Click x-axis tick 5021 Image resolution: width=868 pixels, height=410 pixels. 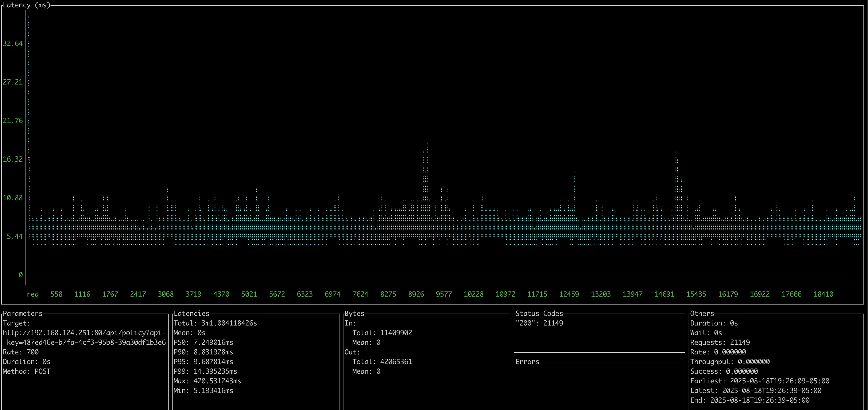(x=249, y=294)
